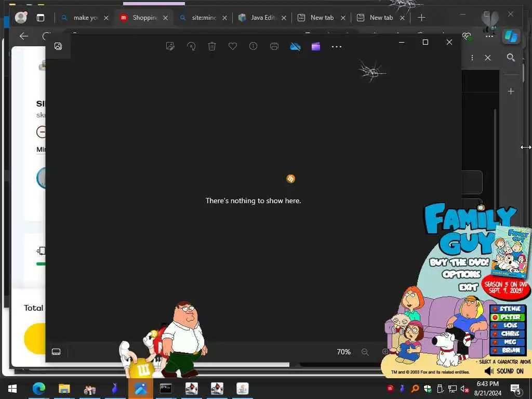Click the muted volume tray icon
Screen dimensions: 532x399
464,389
